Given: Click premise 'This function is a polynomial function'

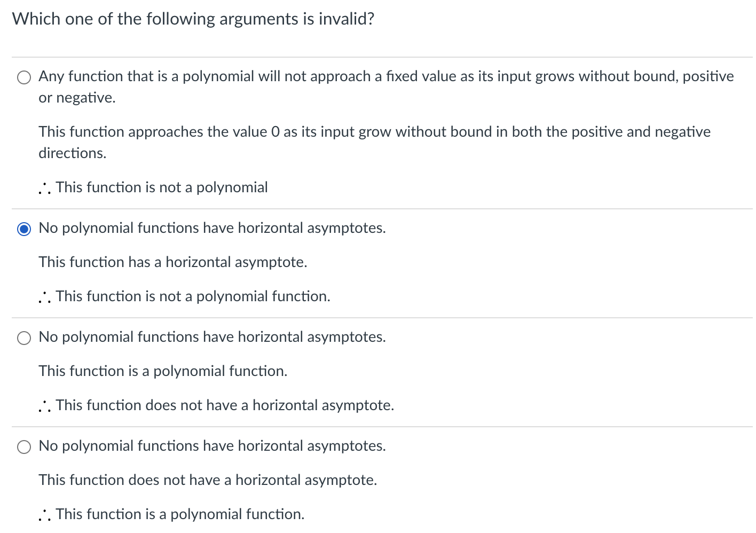Looking at the screenshot, I should click(162, 371).
